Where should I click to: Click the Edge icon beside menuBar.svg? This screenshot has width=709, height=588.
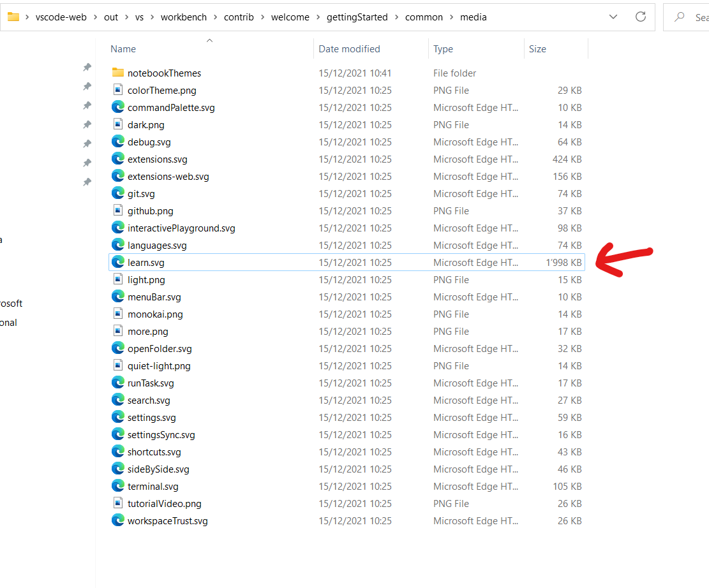[x=118, y=297]
